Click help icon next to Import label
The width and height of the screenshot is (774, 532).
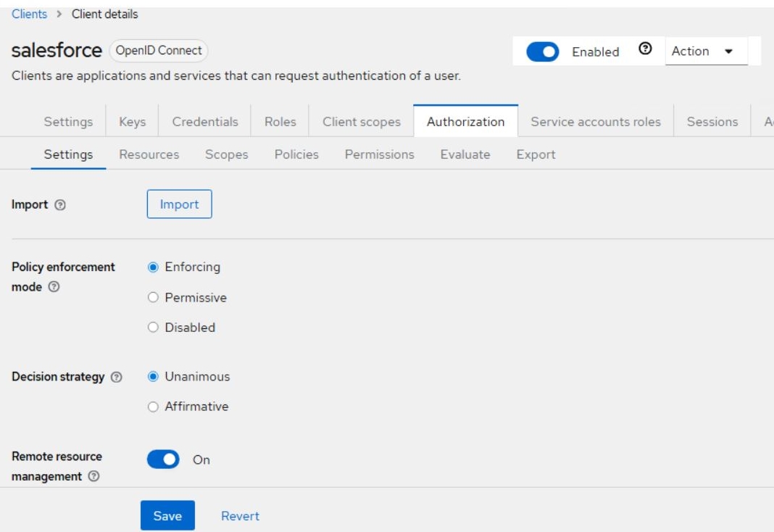pyautogui.click(x=60, y=205)
